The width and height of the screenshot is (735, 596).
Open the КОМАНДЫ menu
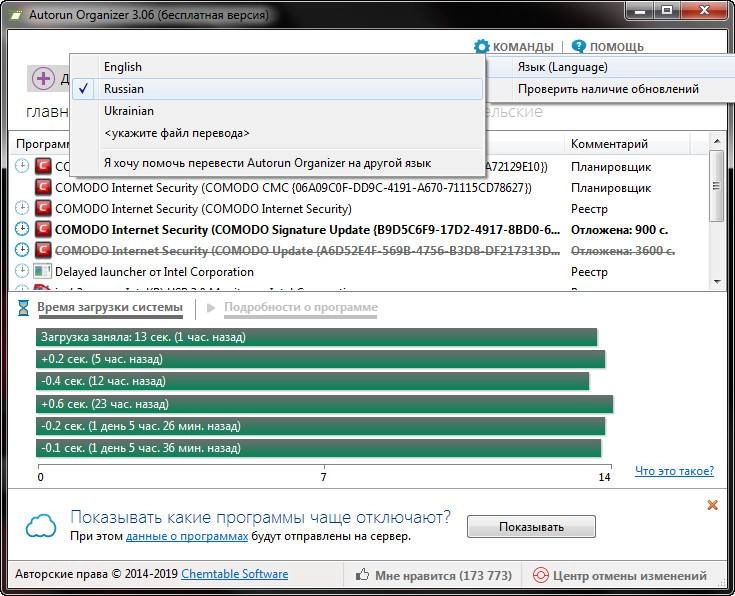pyautogui.click(x=514, y=46)
